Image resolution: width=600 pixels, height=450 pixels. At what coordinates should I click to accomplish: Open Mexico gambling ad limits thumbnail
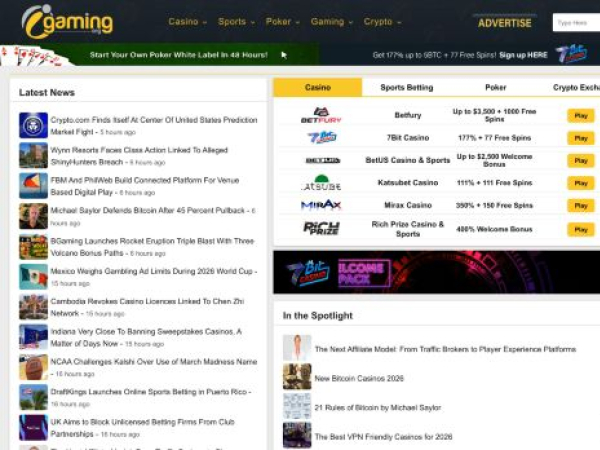(x=33, y=277)
